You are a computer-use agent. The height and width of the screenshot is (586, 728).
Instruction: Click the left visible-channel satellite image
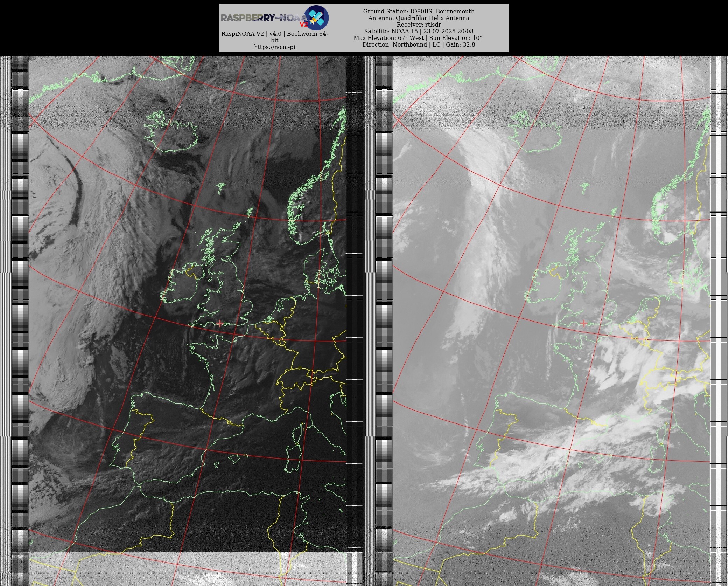click(187, 320)
